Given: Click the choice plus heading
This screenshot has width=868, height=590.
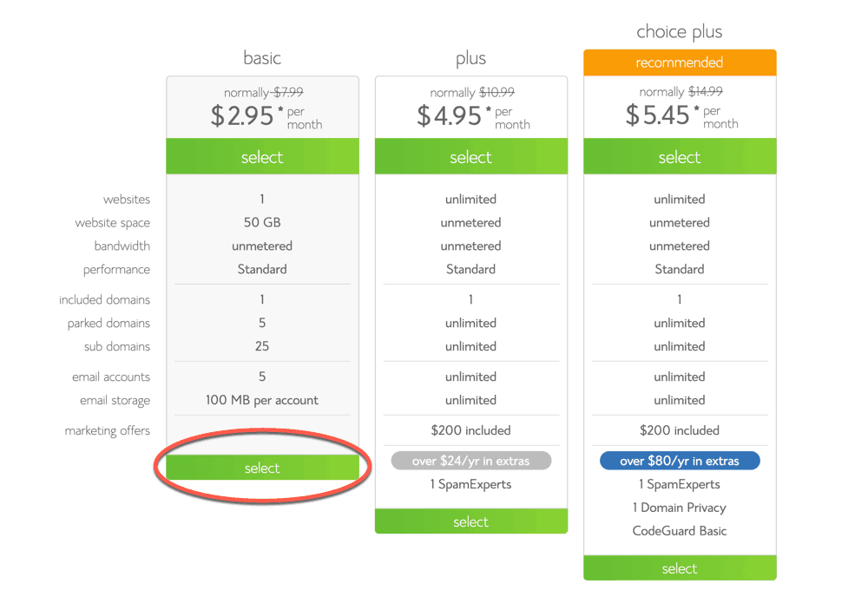Looking at the screenshot, I should click(680, 31).
